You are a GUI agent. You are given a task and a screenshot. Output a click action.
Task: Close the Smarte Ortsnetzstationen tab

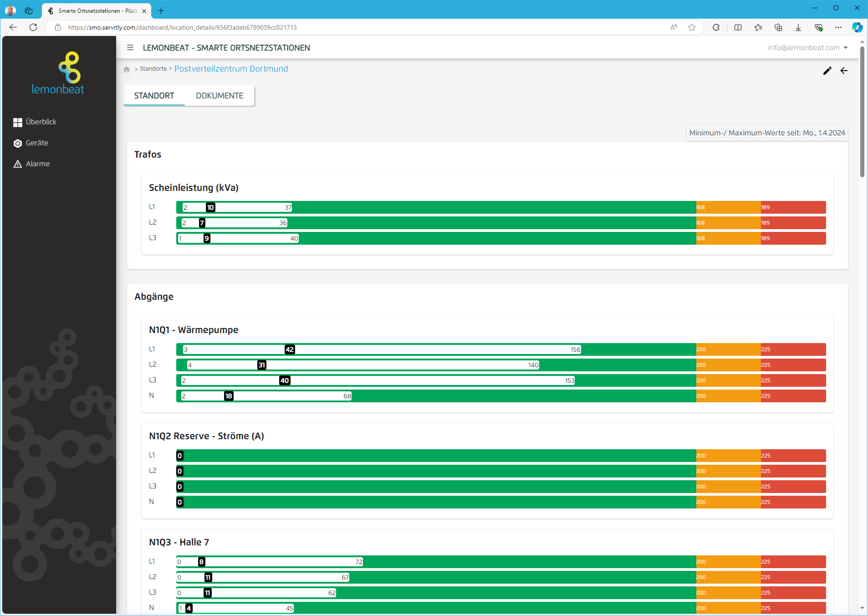144,11
